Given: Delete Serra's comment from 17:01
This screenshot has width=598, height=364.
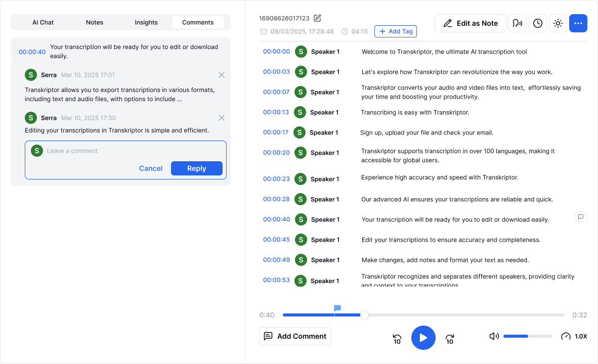Looking at the screenshot, I should click(222, 75).
